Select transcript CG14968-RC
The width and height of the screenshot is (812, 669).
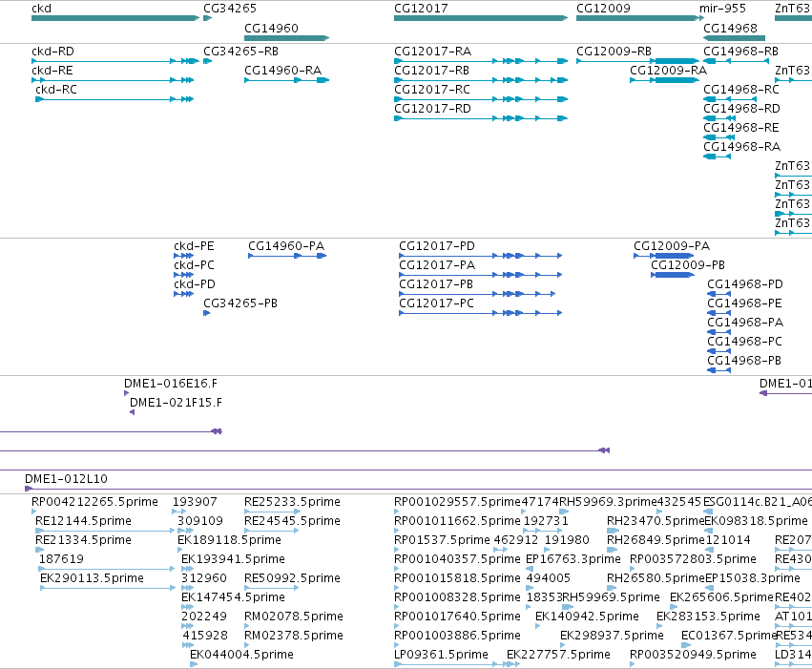click(x=741, y=90)
